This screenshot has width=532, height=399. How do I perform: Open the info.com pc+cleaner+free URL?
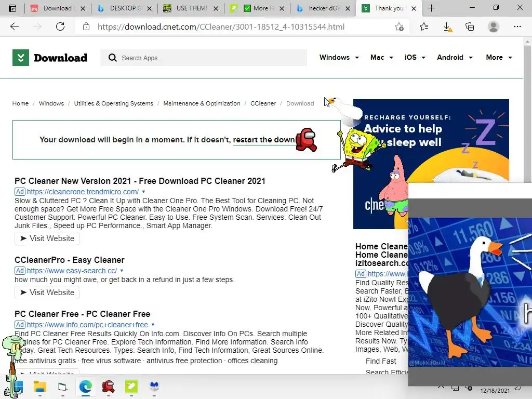(x=87, y=325)
